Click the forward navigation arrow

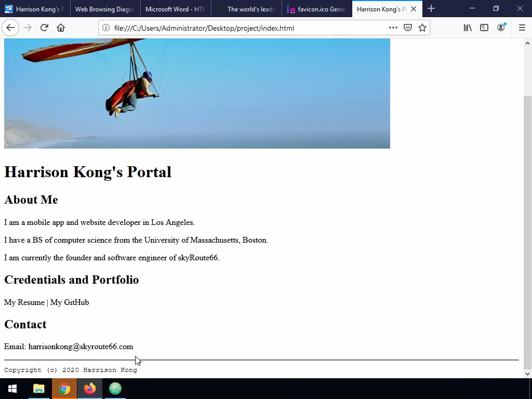pyautogui.click(x=28, y=28)
